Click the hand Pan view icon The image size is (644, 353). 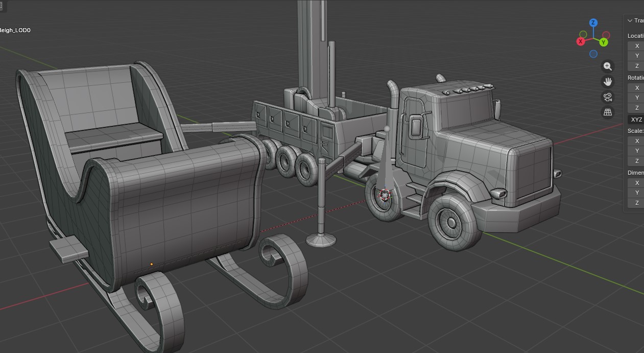tap(608, 81)
